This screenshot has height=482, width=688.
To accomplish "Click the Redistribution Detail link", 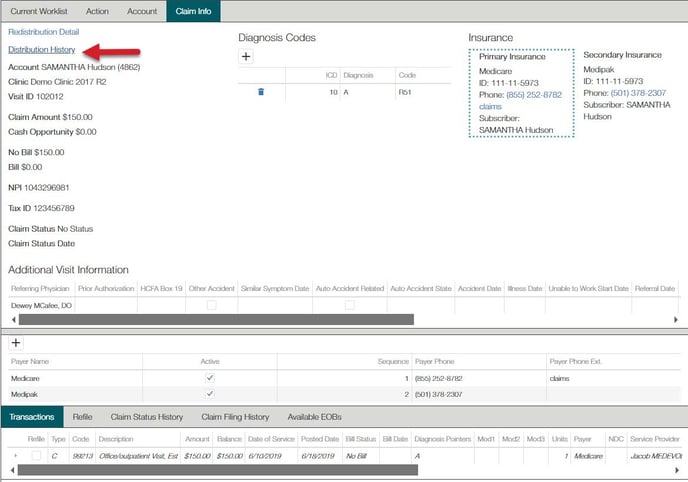I will 43,33.
